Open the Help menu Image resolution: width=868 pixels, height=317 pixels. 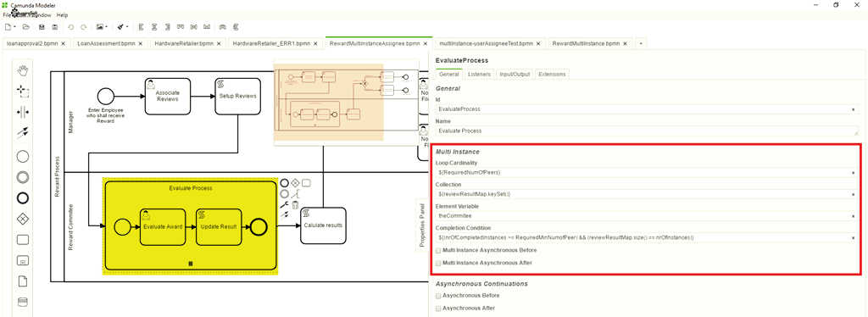[x=62, y=15]
